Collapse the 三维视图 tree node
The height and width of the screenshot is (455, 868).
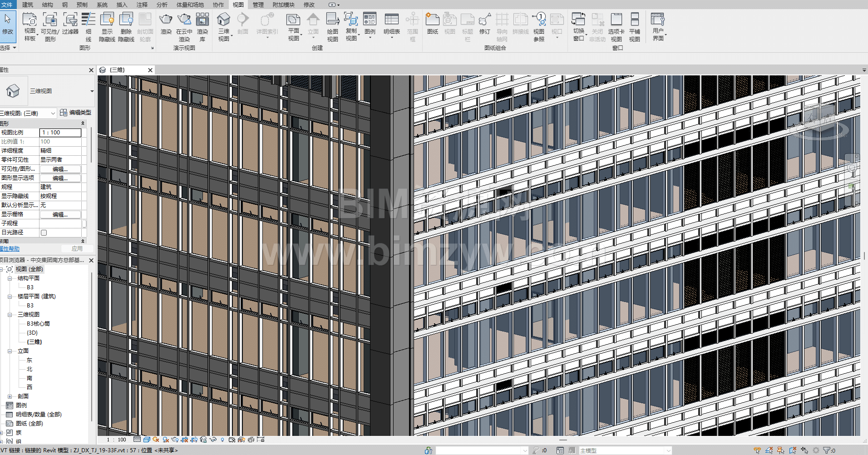pos(10,315)
